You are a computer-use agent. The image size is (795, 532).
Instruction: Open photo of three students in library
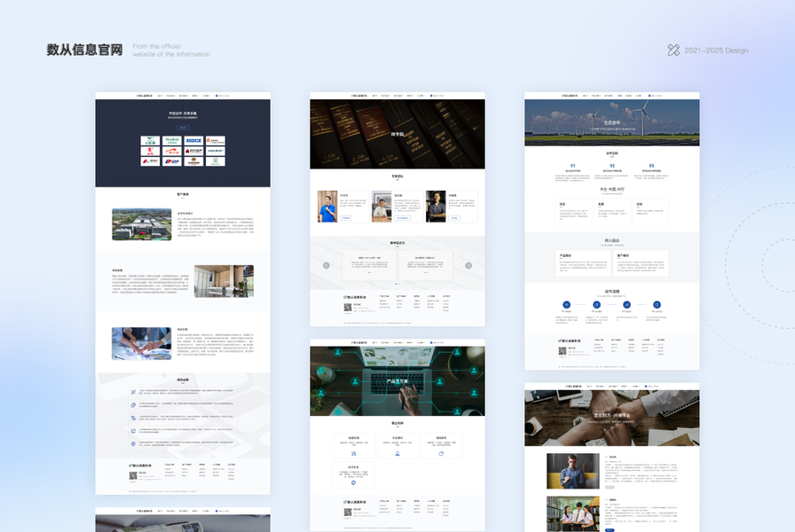pos(573,513)
